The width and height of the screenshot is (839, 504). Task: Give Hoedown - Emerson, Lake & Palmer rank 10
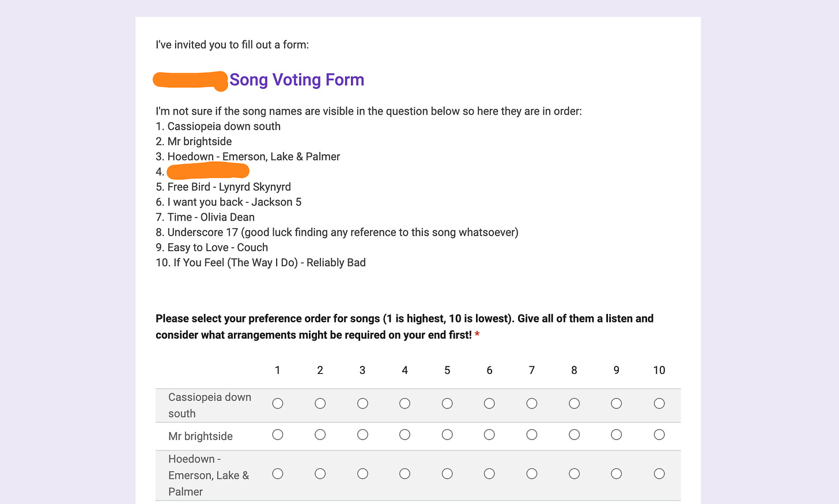(659, 474)
